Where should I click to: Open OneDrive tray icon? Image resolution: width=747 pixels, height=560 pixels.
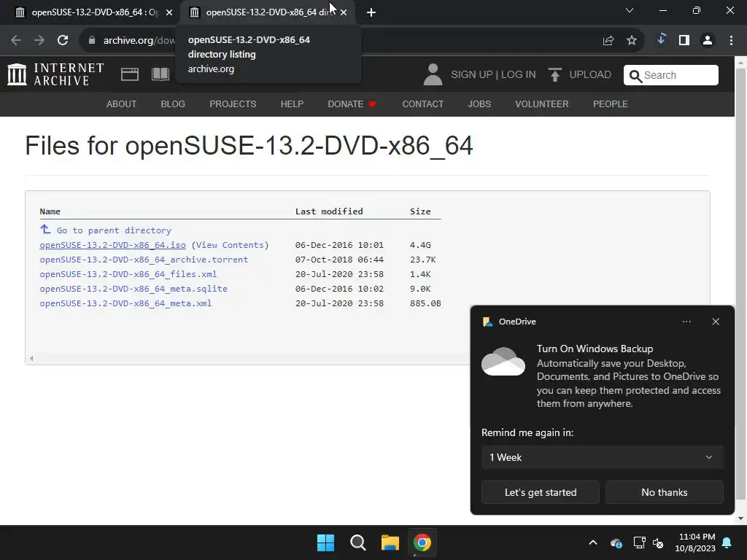point(616,542)
